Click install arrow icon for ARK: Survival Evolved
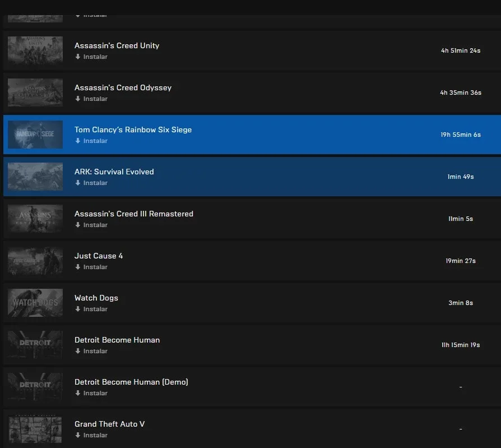Screen dimensions: 501x448 coord(78,183)
